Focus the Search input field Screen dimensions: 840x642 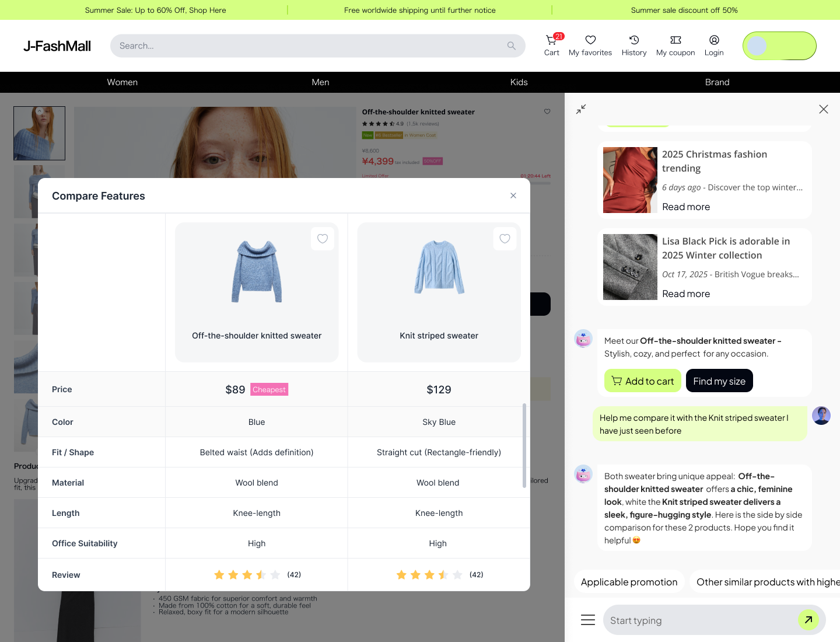coord(318,46)
